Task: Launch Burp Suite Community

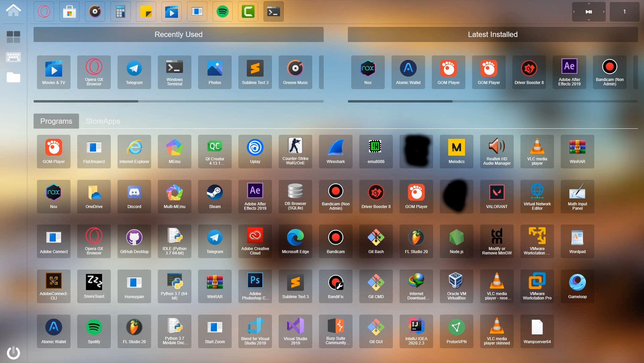Action: (x=336, y=331)
